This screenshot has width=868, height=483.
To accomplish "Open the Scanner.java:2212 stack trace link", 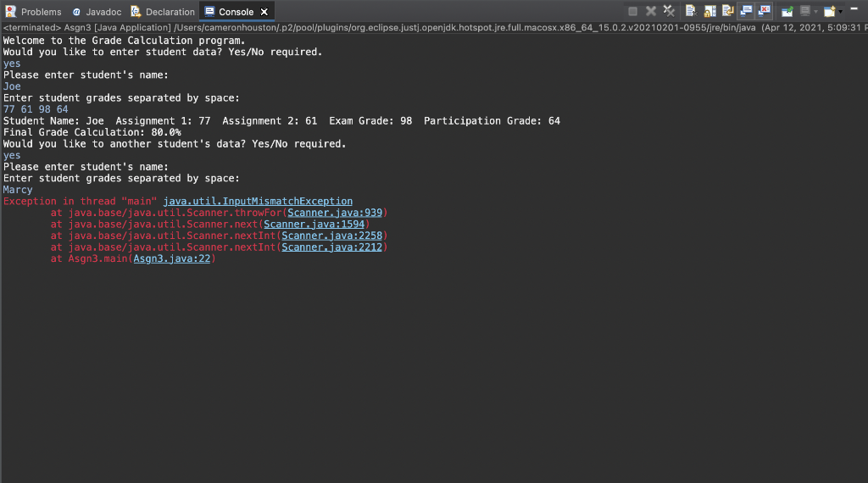I will 331,247.
